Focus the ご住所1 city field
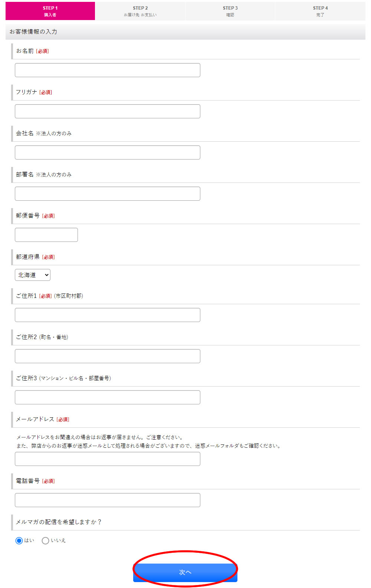This screenshot has height=588, width=371. point(107,314)
